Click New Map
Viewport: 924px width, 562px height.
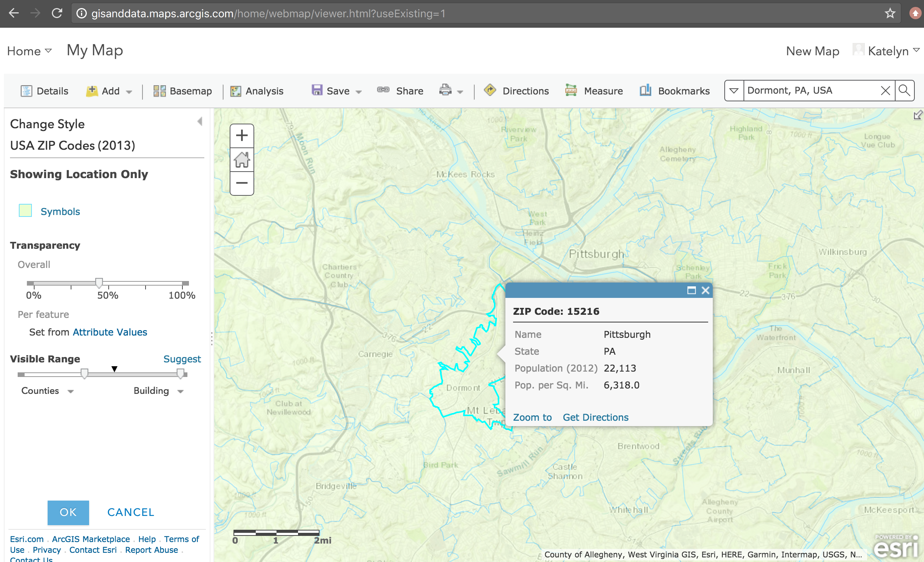coord(813,51)
